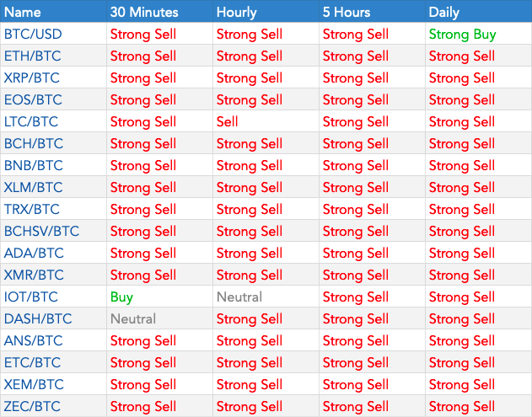
Task: Select the green Buy cell for IOT/BTC
Action: coord(121,297)
